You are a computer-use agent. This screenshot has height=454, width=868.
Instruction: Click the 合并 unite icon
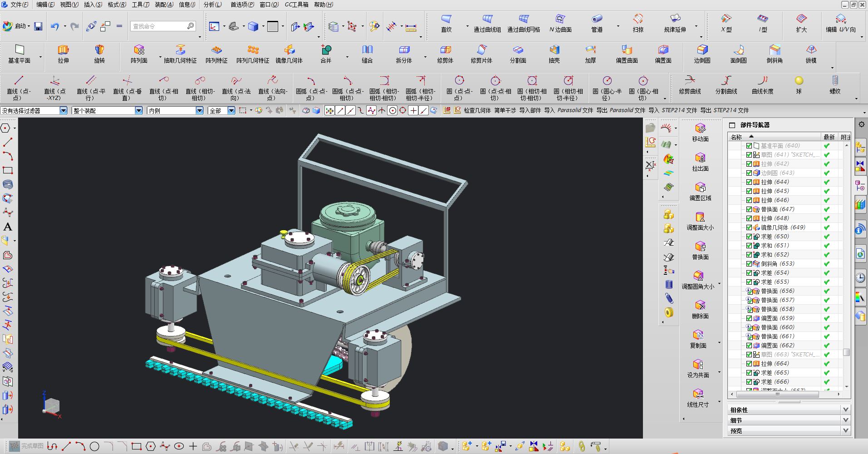[x=326, y=49]
